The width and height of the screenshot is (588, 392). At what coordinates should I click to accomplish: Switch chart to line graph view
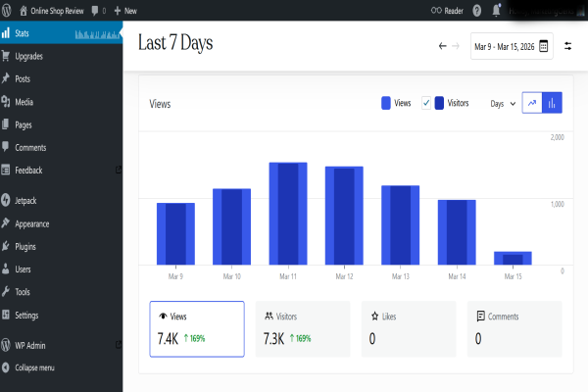pos(532,103)
